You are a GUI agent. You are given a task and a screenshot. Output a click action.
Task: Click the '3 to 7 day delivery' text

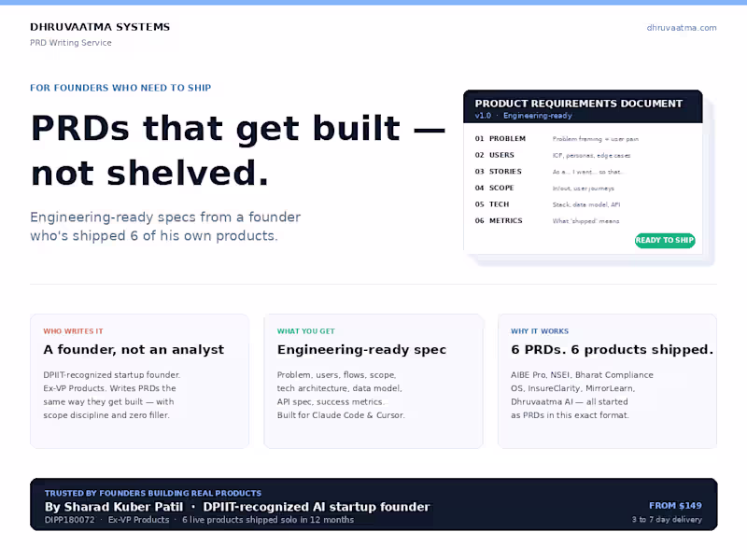[667, 520]
